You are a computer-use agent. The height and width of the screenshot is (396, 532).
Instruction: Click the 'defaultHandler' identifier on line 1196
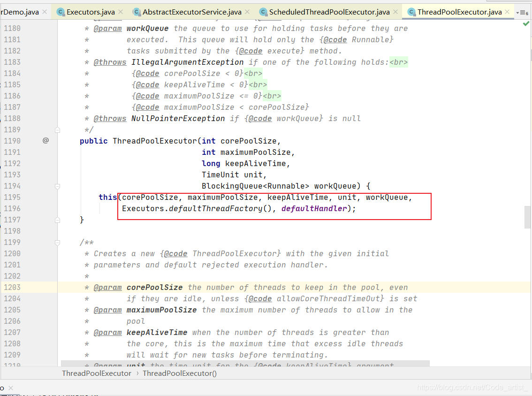[314, 208]
